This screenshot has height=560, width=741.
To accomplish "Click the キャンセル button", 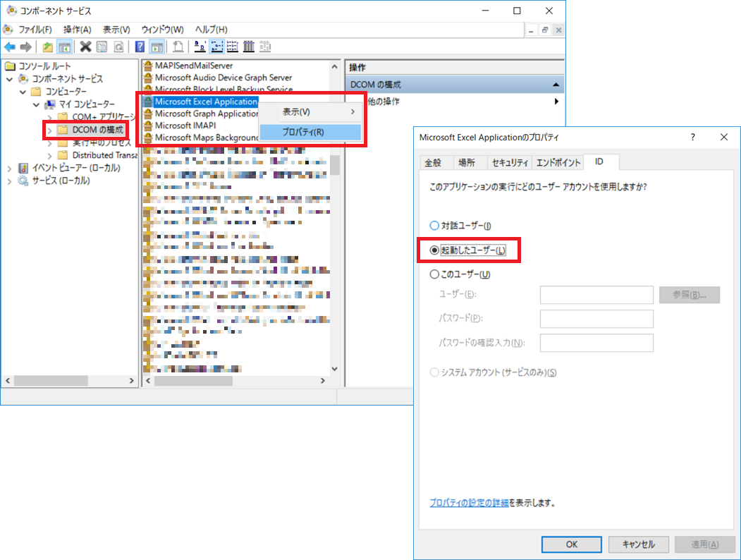I will click(639, 544).
